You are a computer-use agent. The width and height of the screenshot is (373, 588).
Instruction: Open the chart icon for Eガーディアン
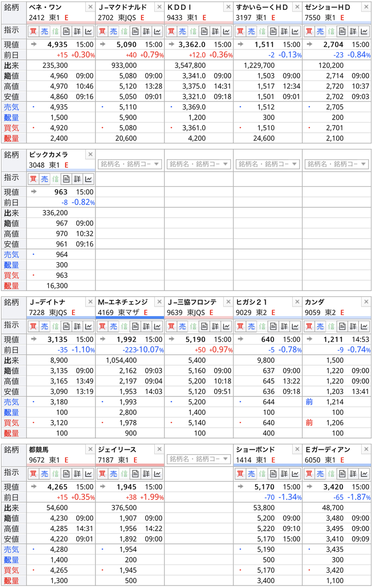pyautogui.click(x=364, y=474)
